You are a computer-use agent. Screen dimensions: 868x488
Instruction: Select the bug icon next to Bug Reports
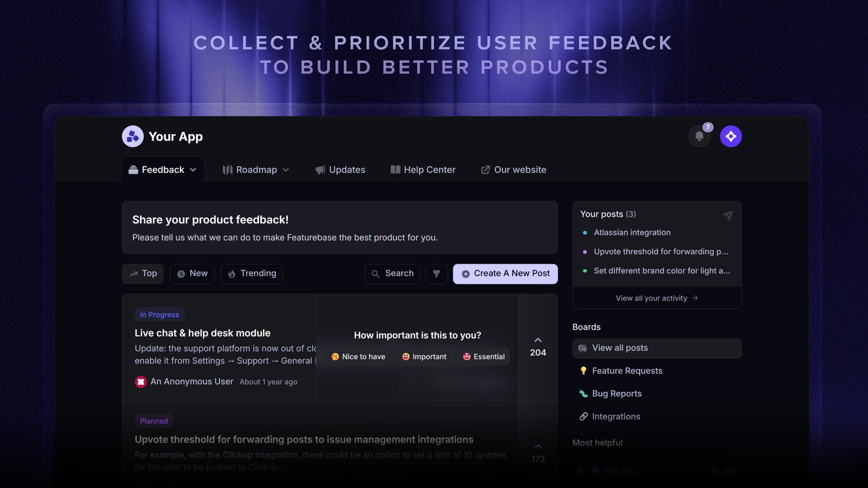(x=583, y=393)
